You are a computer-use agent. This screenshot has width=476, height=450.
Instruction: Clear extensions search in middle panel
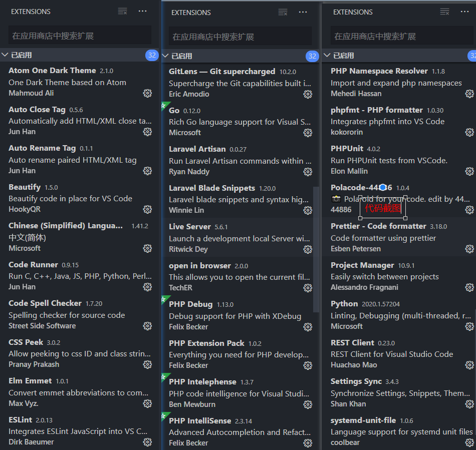click(283, 13)
